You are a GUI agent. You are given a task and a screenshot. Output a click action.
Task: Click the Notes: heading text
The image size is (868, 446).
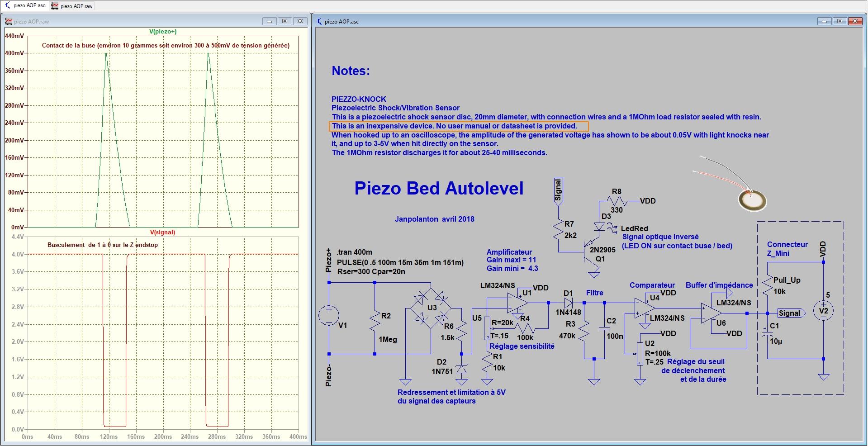pos(351,71)
